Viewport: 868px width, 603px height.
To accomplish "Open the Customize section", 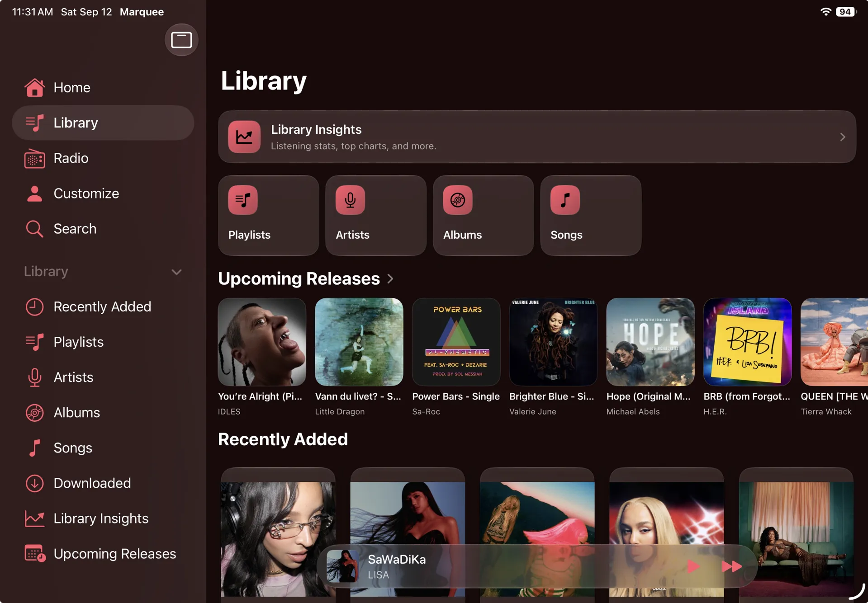I will click(103, 193).
